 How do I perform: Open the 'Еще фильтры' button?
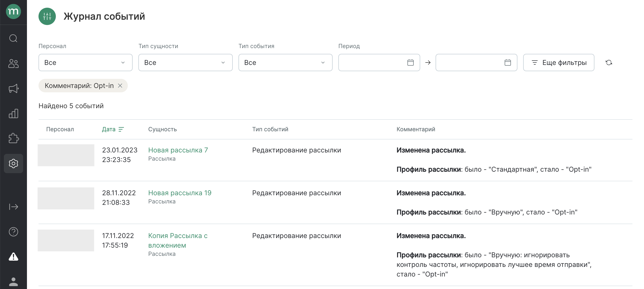(x=559, y=63)
